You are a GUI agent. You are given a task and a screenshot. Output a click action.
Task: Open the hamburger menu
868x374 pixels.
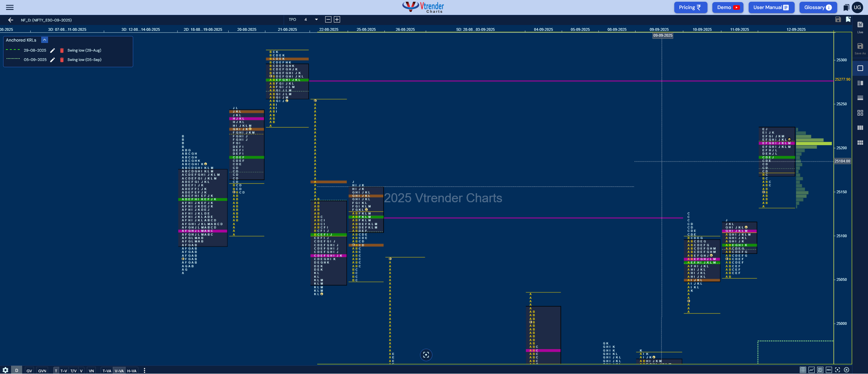click(10, 7)
